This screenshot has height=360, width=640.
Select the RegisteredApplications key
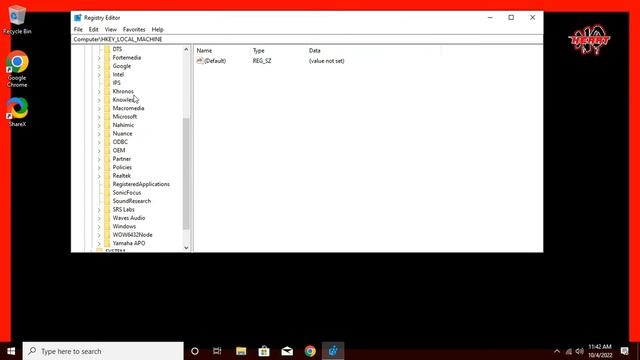pos(141,184)
